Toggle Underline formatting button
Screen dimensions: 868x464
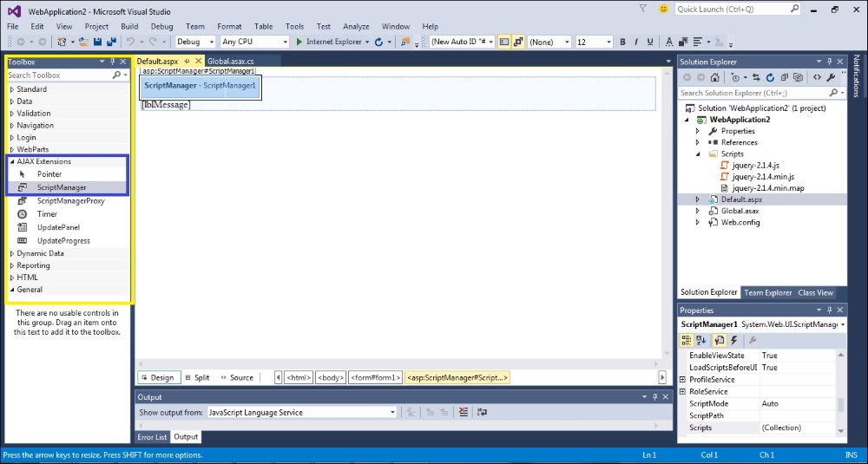(650, 42)
